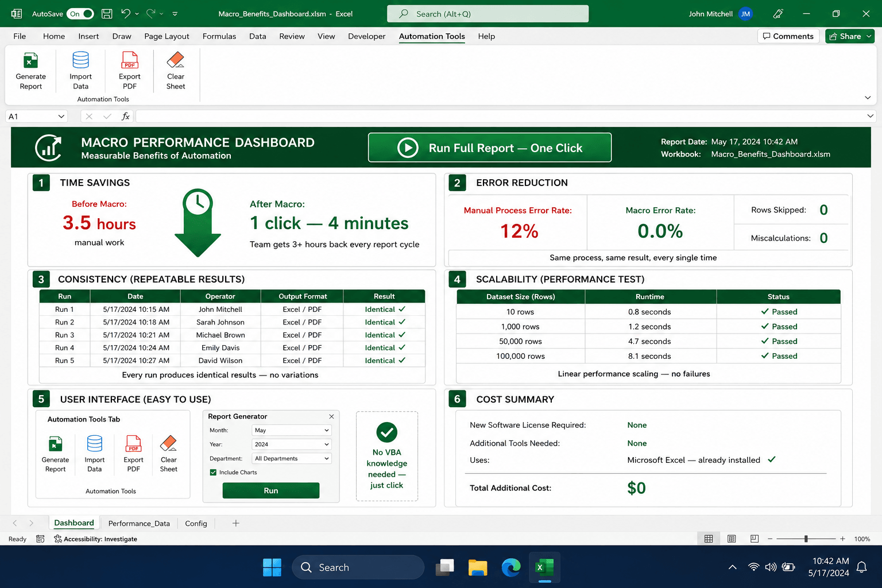882x588 pixels.
Task: Expand the Name Box dropdown arrow
Action: click(61, 116)
